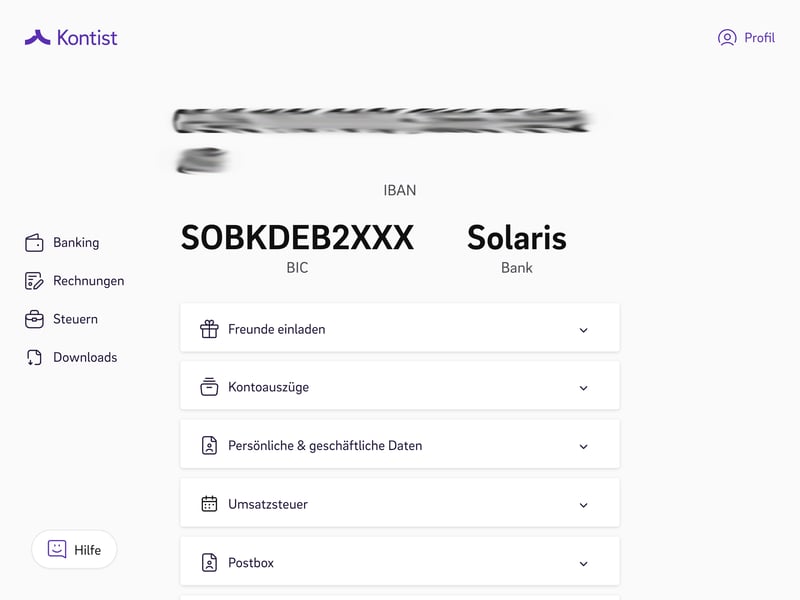Click the gift icon for Freunde einladen
Image resolution: width=800 pixels, height=600 pixels.
(x=209, y=329)
